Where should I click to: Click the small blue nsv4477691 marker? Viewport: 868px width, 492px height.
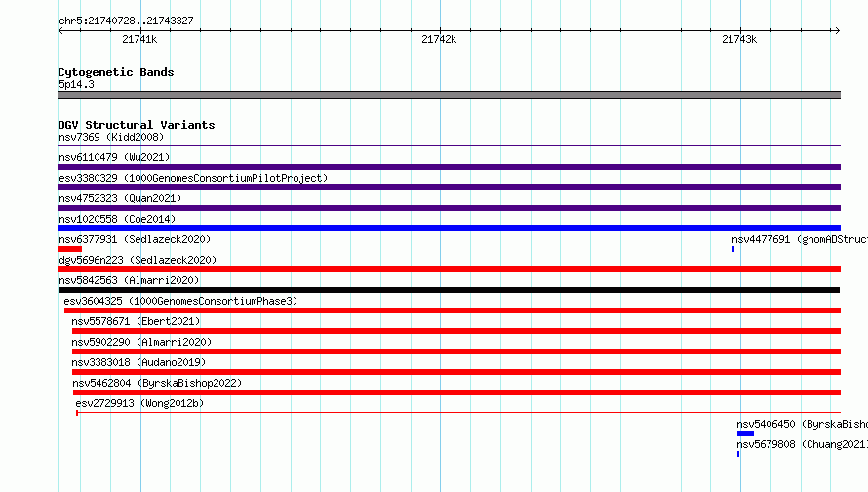pyautogui.click(x=733, y=249)
